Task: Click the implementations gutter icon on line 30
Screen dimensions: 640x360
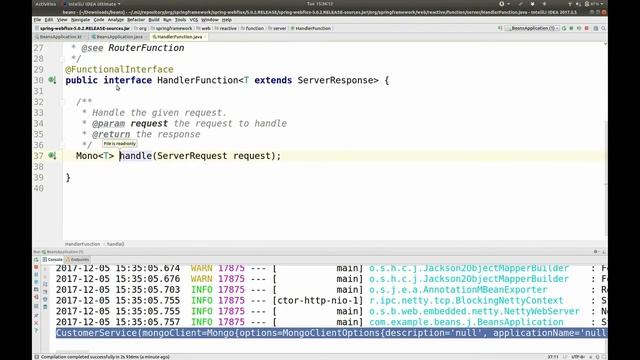Action: [x=52, y=80]
